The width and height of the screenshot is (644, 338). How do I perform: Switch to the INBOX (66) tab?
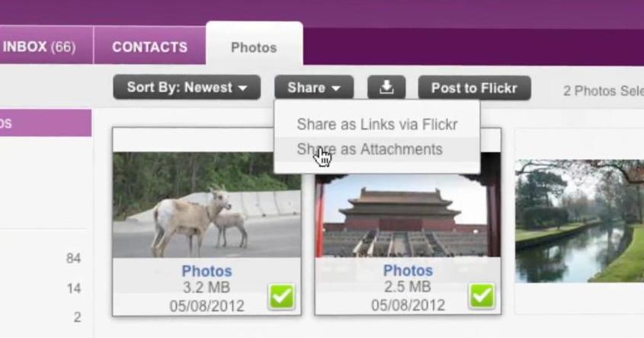point(39,46)
